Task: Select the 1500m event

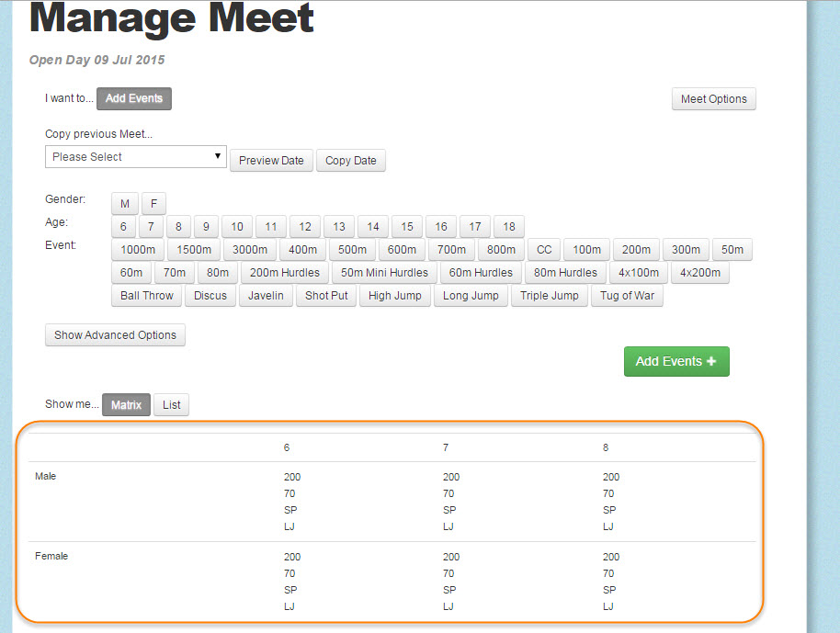Action: (x=194, y=250)
